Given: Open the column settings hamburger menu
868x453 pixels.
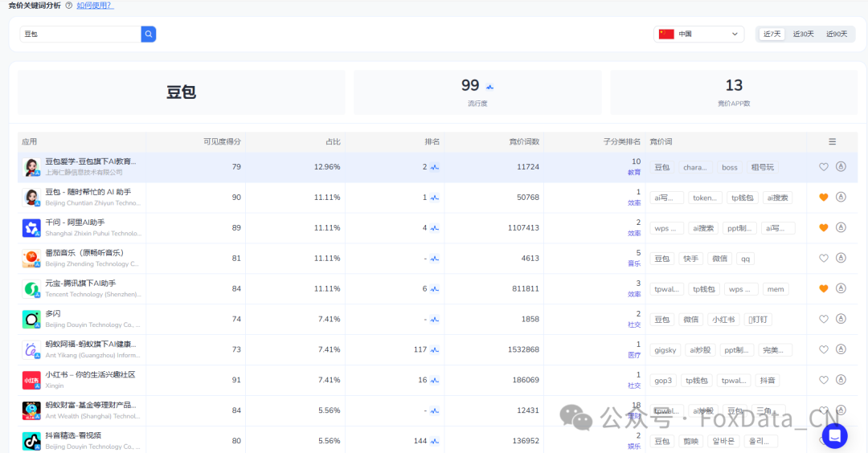Looking at the screenshot, I should point(832,141).
